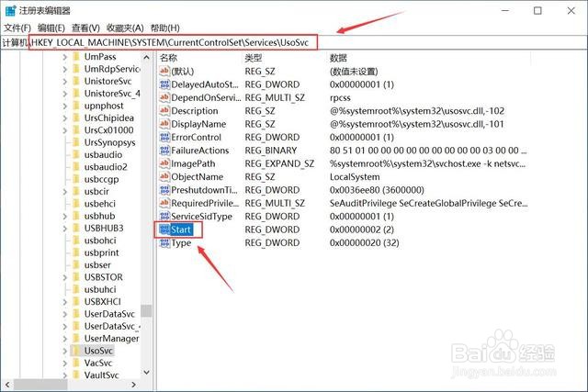Click the ImagePath value icon
Screen dimensions: 588x392
pos(164,163)
